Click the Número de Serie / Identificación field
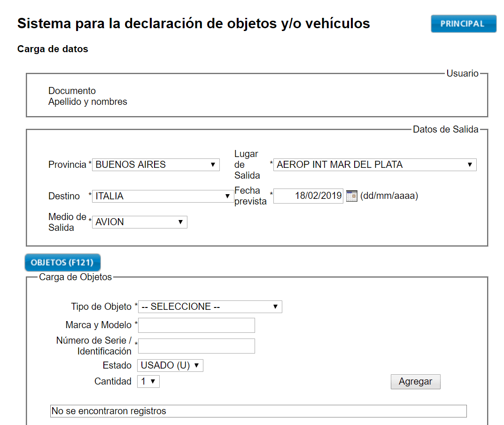The width and height of the screenshot is (504, 425). [x=196, y=346]
